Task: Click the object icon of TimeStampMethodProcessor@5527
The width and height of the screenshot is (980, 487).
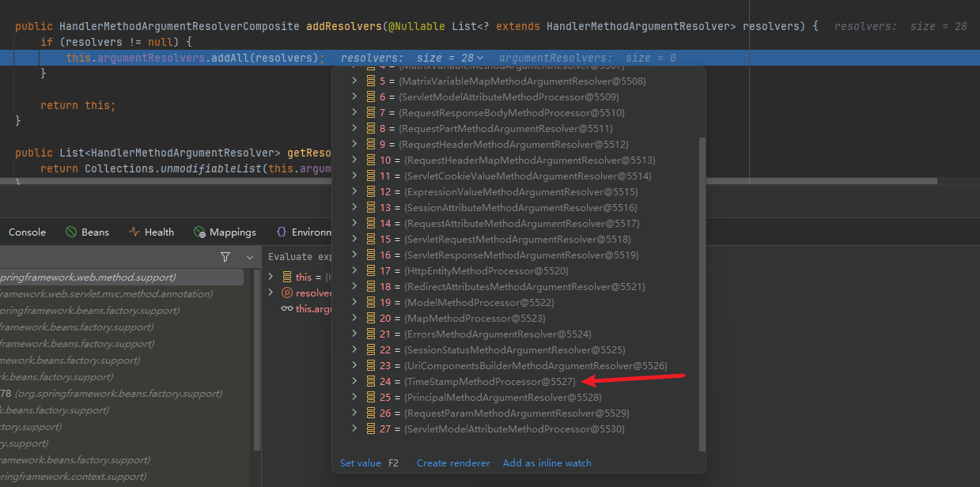Action: pos(370,382)
